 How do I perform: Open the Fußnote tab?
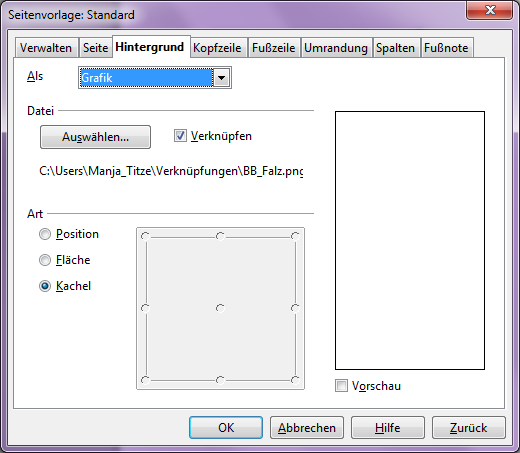(446, 48)
